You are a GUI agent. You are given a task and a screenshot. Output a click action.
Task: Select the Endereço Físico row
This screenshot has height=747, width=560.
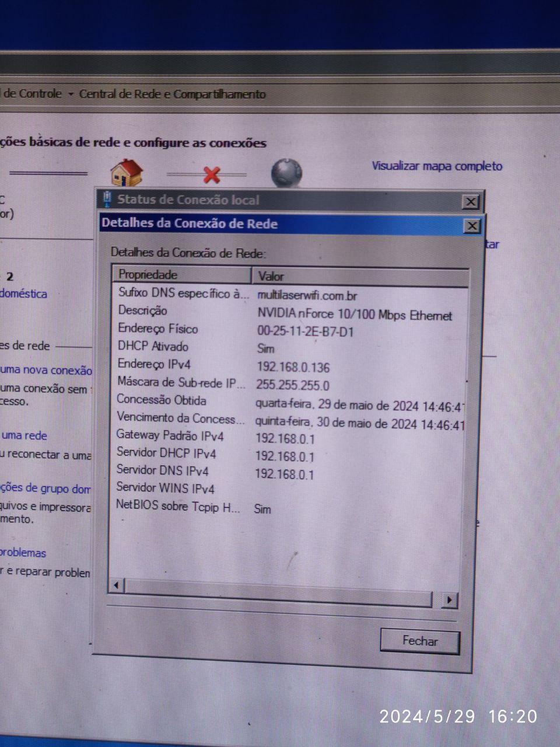(290, 330)
